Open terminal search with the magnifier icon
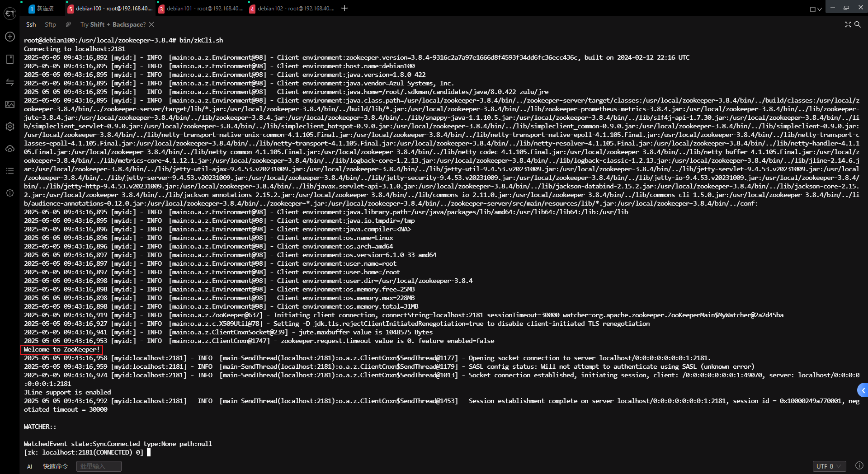The image size is (868, 474). pyautogui.click(x=857, y=24)
